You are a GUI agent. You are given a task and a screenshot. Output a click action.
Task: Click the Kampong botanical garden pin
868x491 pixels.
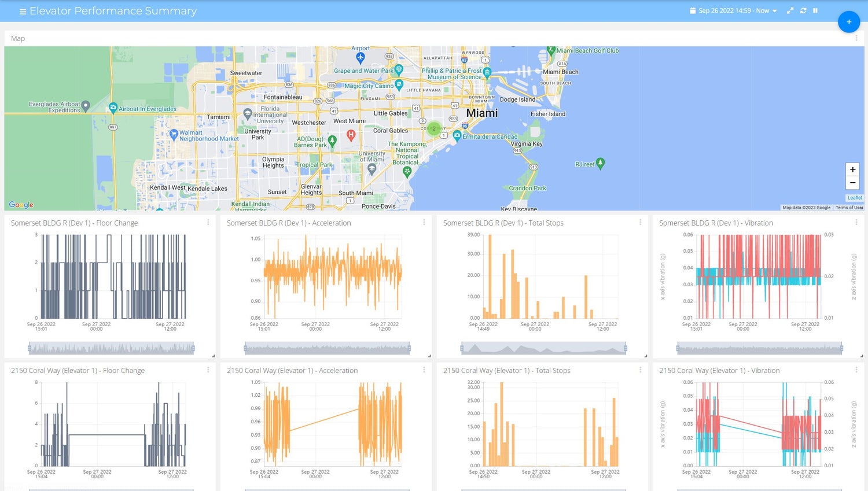coord(407,172)
